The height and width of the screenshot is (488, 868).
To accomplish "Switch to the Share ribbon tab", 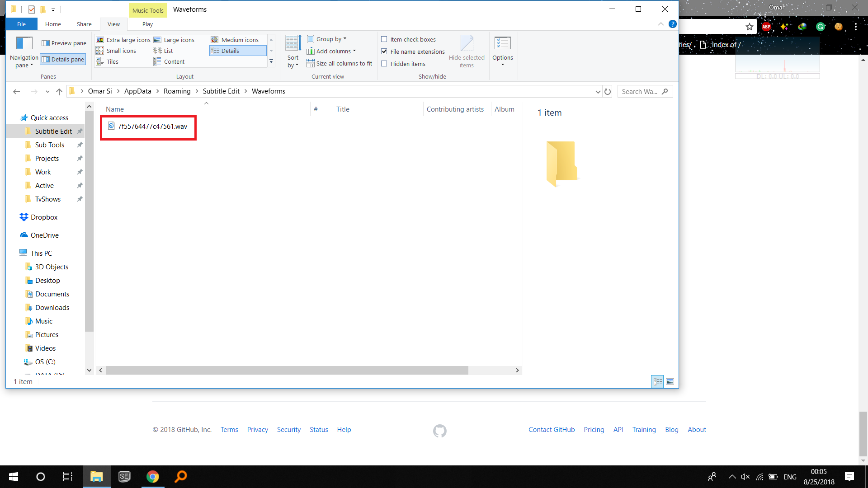I will click(x=84, y=24).
